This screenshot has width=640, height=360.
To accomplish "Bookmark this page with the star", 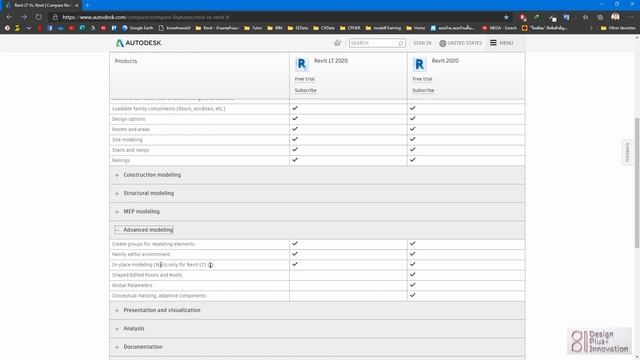I will pos(506,17).
